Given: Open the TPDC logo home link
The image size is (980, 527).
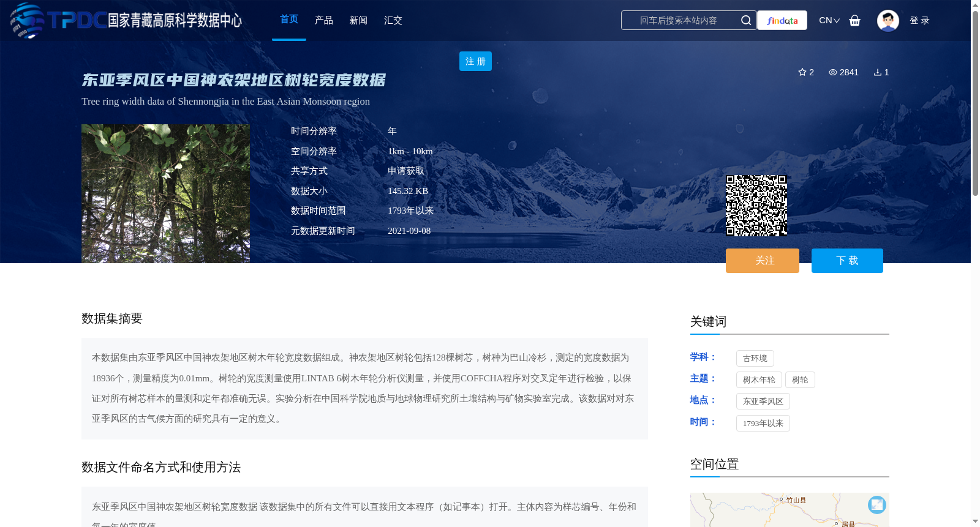Looking at the screenshot, I should pos(126,20).
